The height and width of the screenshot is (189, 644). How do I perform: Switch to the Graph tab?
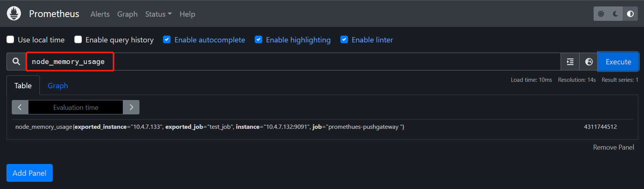[58, 86]
